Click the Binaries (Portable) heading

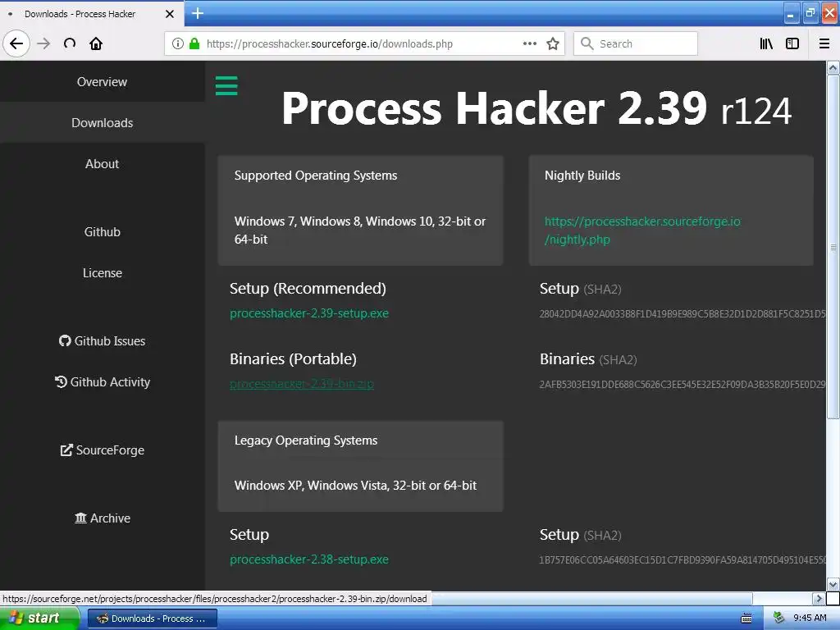tap(293, 359)
